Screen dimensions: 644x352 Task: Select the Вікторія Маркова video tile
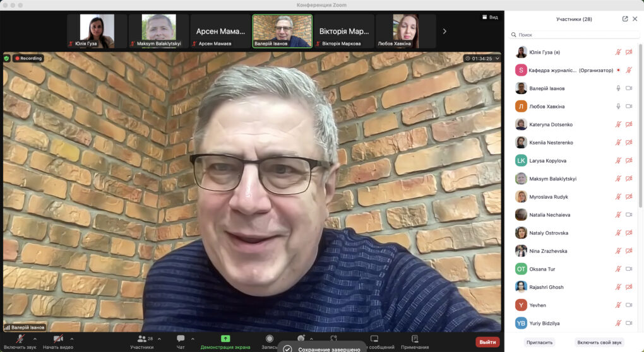tap(344, 31)
